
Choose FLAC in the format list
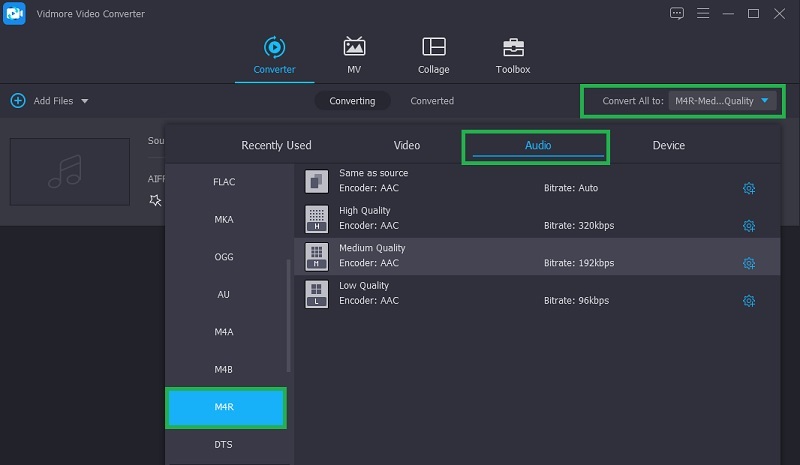[x=224, y=182]
